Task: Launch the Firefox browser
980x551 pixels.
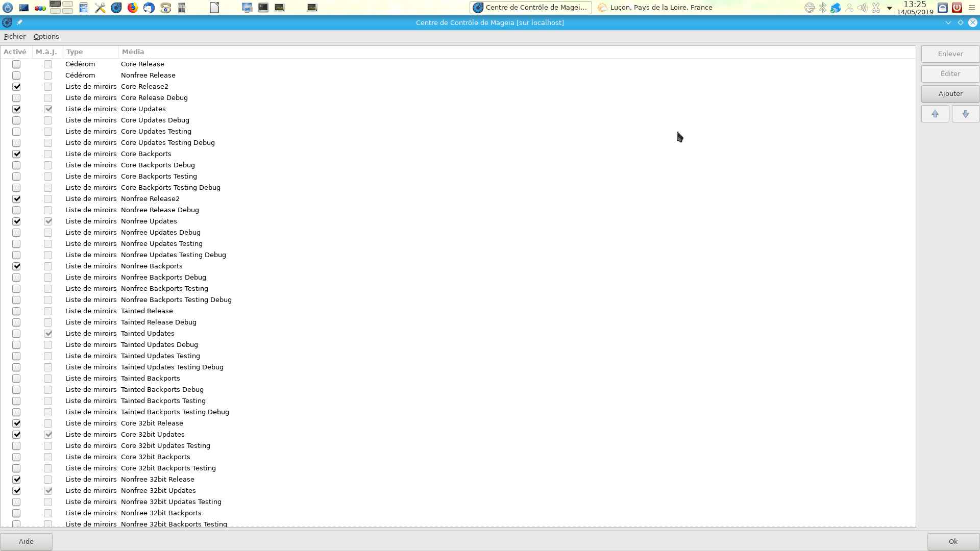Action: [x=133, y=8]
